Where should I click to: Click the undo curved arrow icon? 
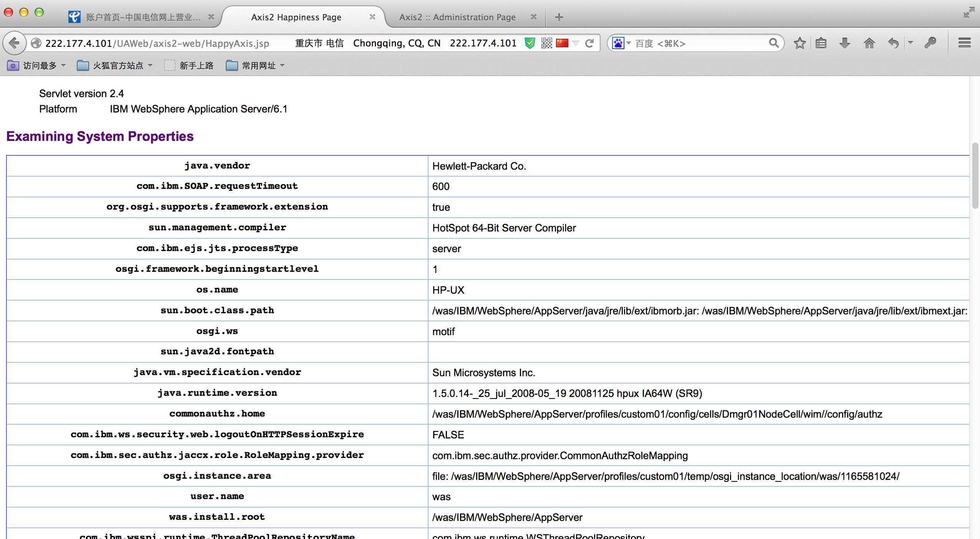pos(894,43)
